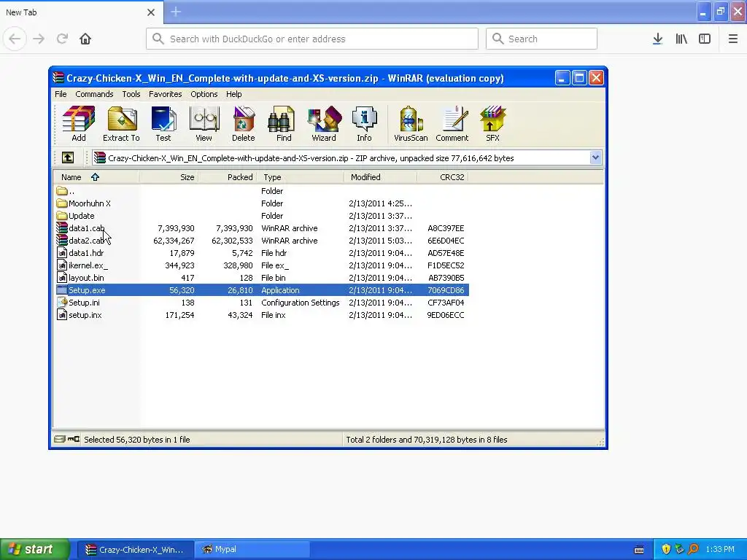Viewport: 747px width, 560px height.
Task: Open browser hamburger menu
Action: click(x=733, y=39)
